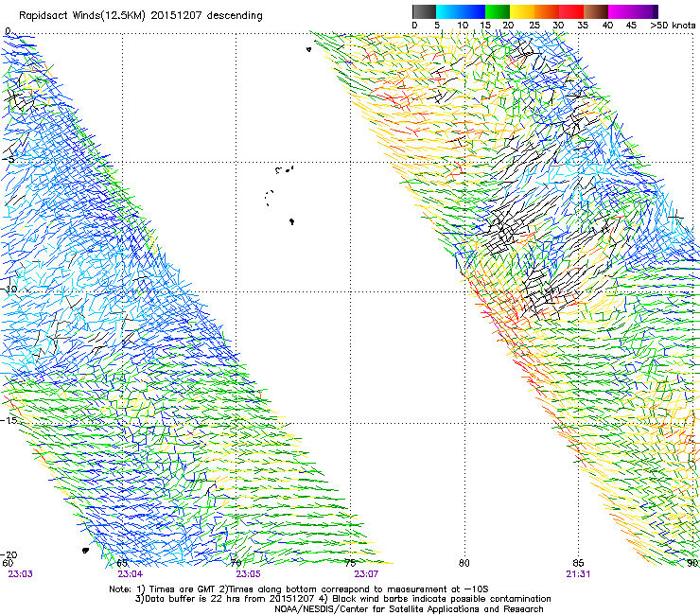Click the '65' longitude axis label
This screenshot has width=700, height=615.
point(122,563)
